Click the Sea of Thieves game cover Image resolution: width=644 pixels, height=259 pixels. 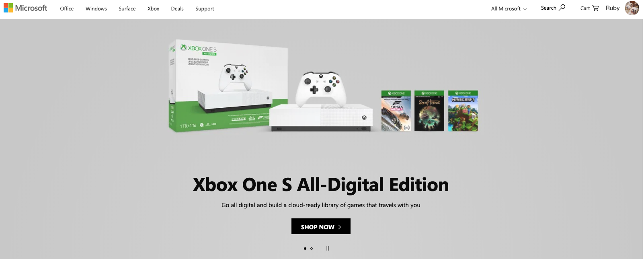coord(429,111)
